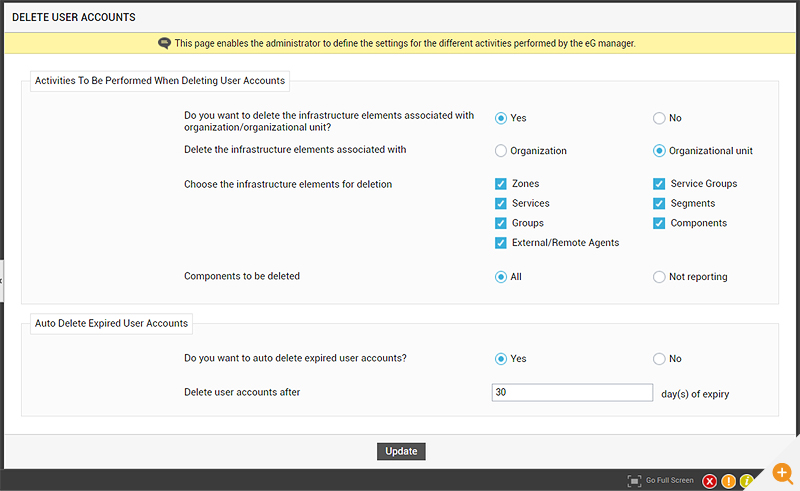This screenshot has height=491, width=800.
Task: Click 'Choose the infrastructure elements for deletion' text
Action: (x=288, y=184)
